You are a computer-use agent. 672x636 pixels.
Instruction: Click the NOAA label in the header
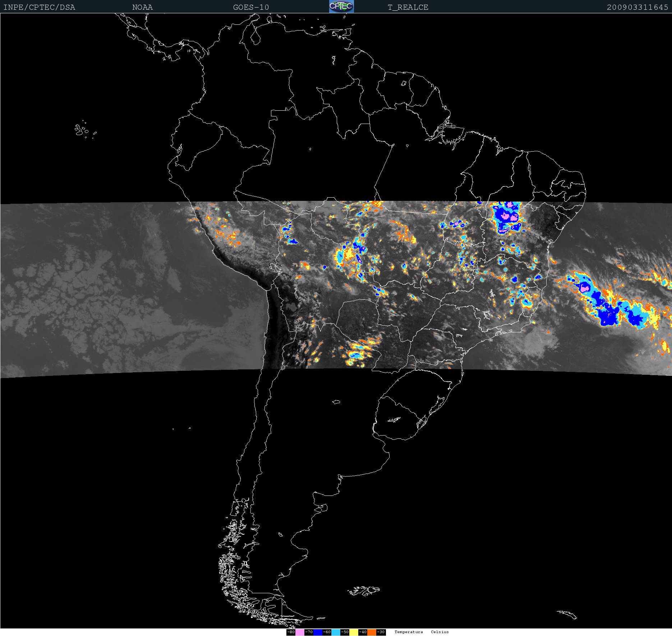142,7
